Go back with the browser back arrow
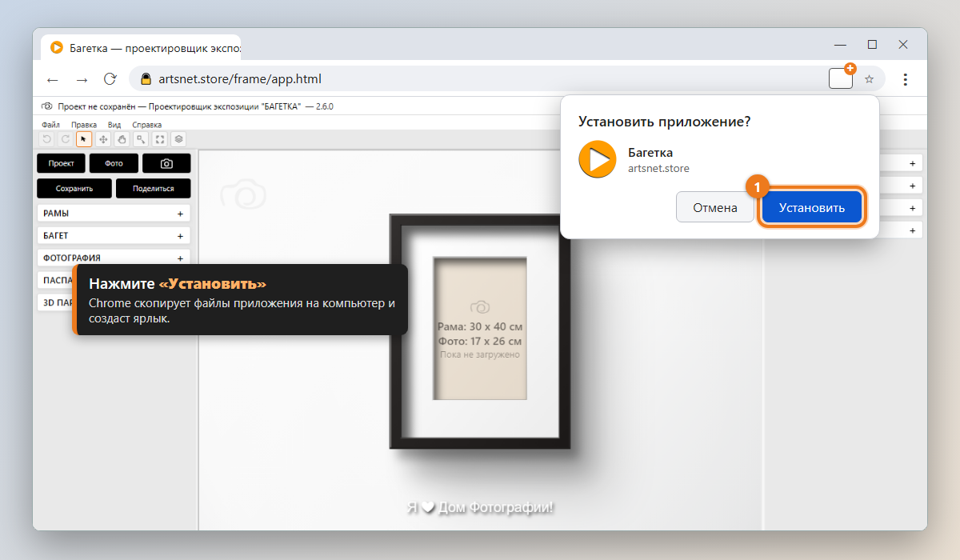 tap(53, 79)
